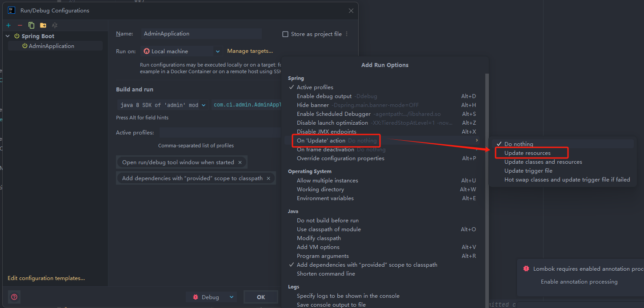Viewport: 644px width, 308px height.
Task: Click the help question mark icon
Action: (14, 297)
